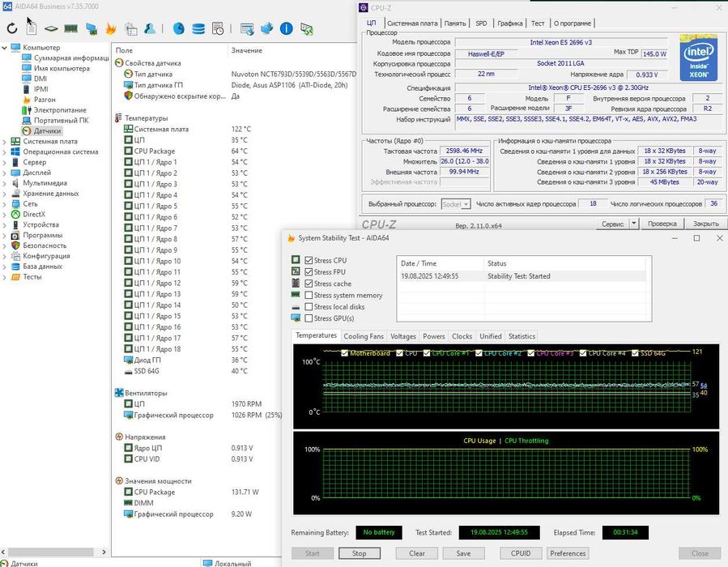Open CPU-Z Графика tab

point(510,23)
